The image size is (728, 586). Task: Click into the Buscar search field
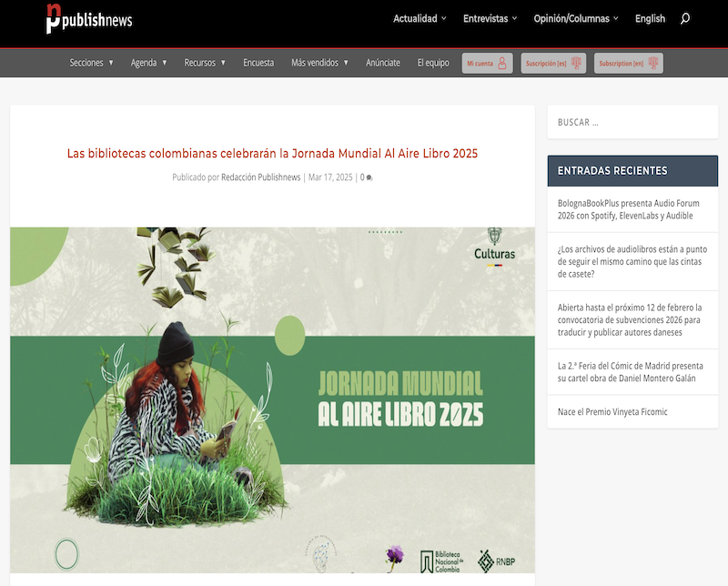[x=632, y=122]
